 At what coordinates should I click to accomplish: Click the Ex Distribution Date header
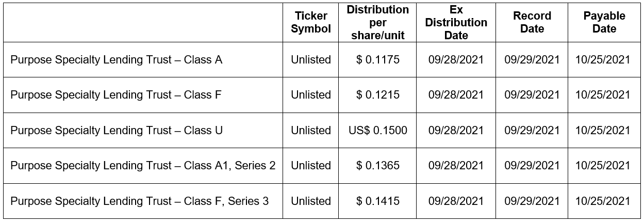point(456,22)
